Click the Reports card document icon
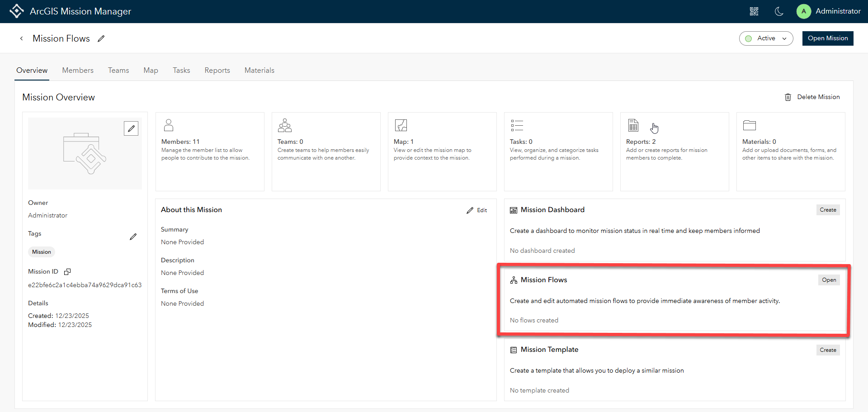Viewport: 868px width, 412px height. (633, 125)
